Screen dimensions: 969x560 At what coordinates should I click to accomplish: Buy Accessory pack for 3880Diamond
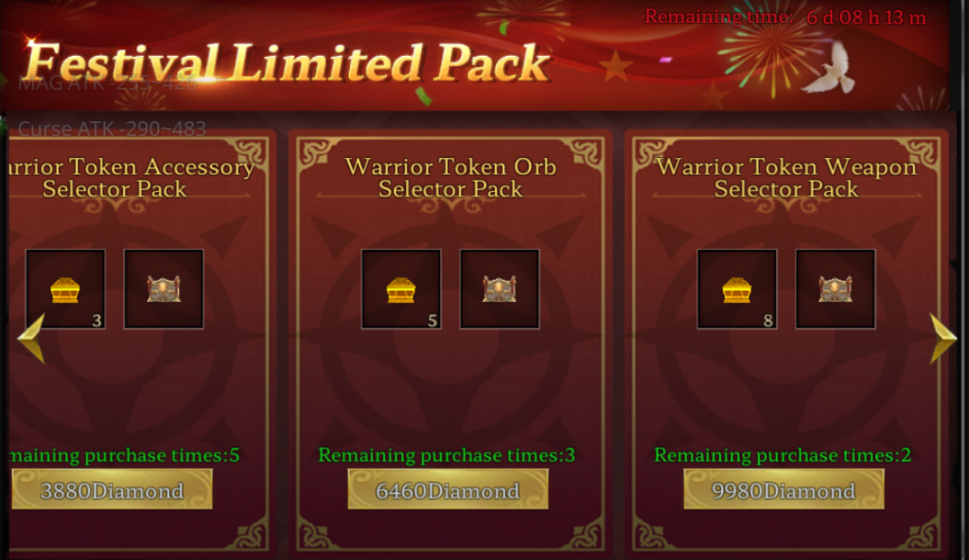(112, 490)
